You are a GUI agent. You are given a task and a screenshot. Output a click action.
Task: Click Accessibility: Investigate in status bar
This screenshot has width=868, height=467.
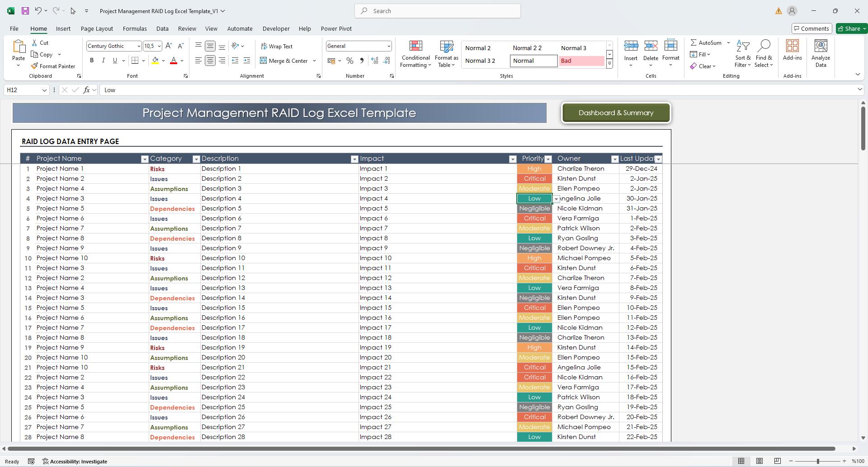pyautogui.click(x=75, y=462)
